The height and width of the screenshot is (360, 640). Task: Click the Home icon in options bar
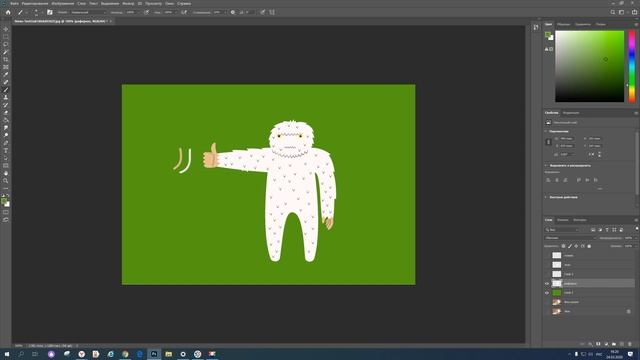coord(8,12)
